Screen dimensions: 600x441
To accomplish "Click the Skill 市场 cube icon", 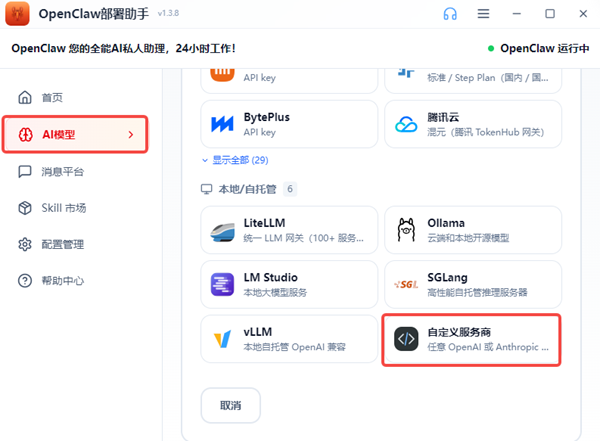I will (25, 208).
